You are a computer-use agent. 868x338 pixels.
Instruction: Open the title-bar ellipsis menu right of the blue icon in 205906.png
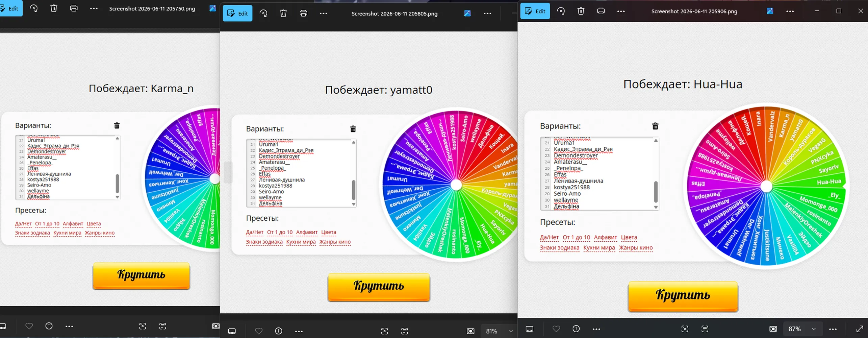coord(790,11)
